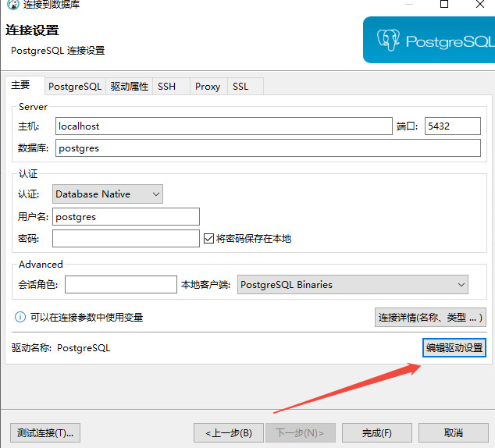Click the empty 密码 field
The width and height of the screenshot is (495, 448).
pos(126,239)
